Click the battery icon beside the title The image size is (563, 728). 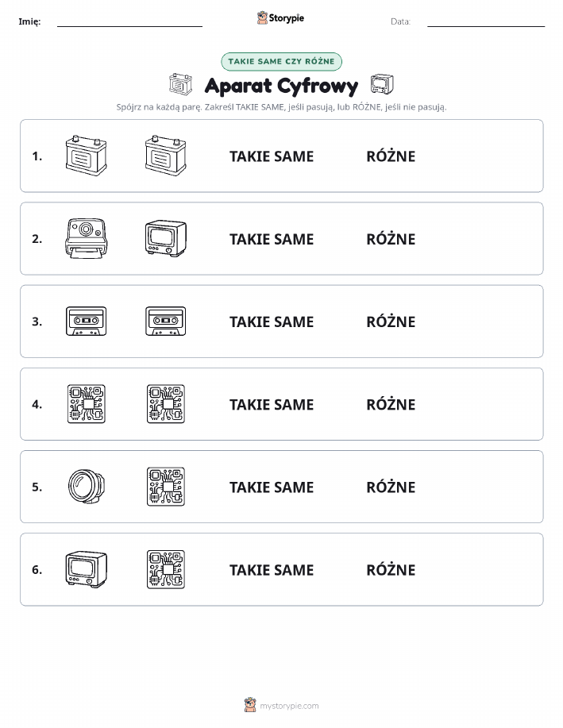click(180, 84)
